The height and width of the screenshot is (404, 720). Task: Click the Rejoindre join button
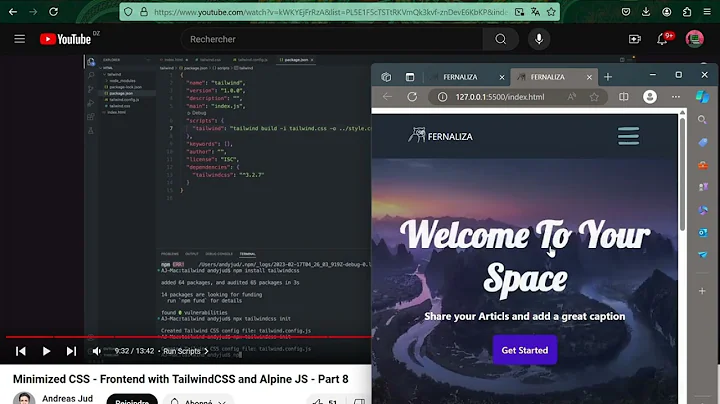pos(132,399)
